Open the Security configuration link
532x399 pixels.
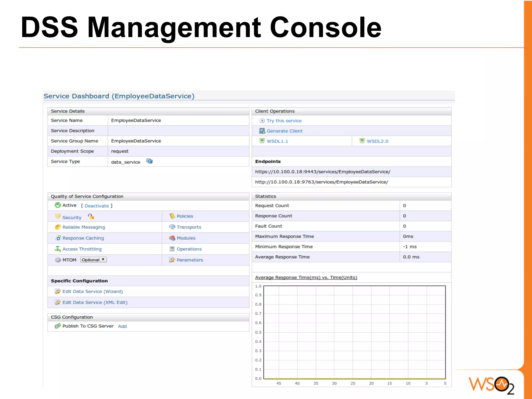[72, 217]
